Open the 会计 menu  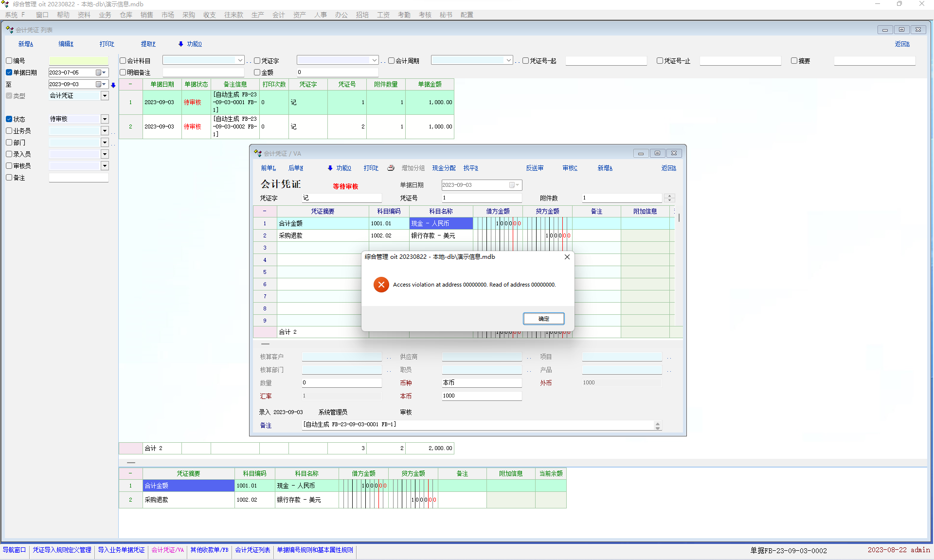[278, 15]
